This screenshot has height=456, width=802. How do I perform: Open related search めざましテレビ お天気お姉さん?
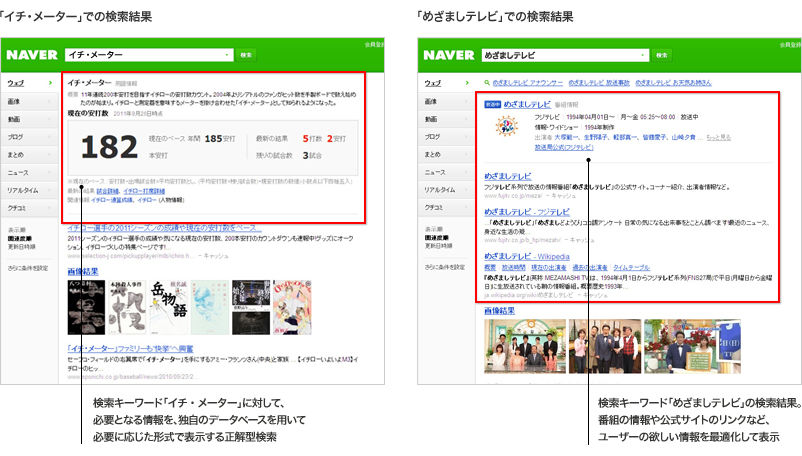pos(673,83)
